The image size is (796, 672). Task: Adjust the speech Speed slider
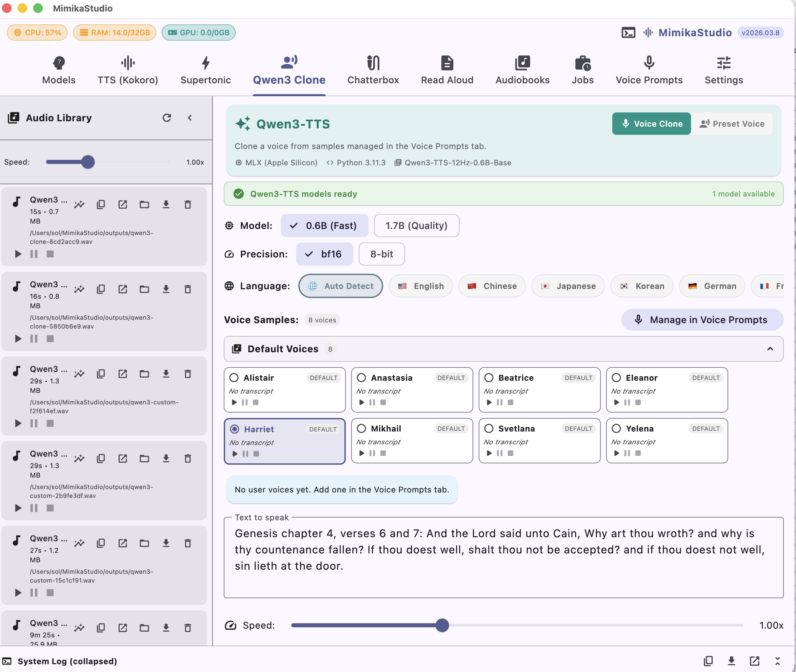[x=442, y=625]
